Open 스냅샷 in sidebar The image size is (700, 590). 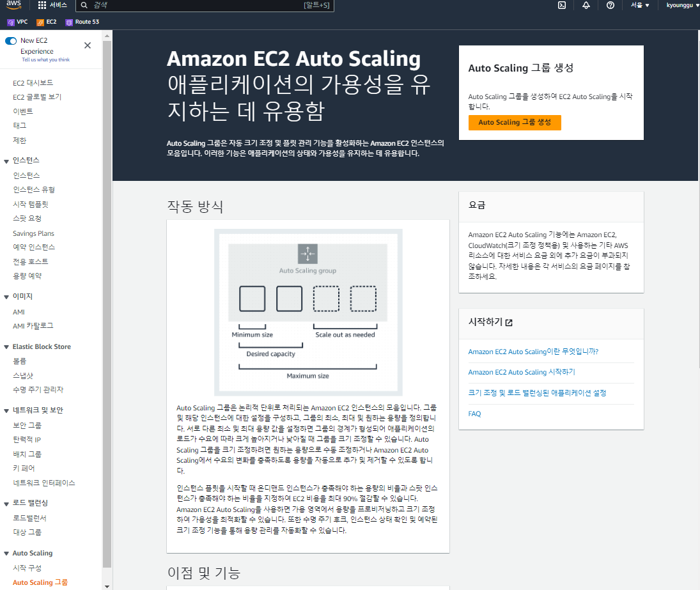pos(23,376)
